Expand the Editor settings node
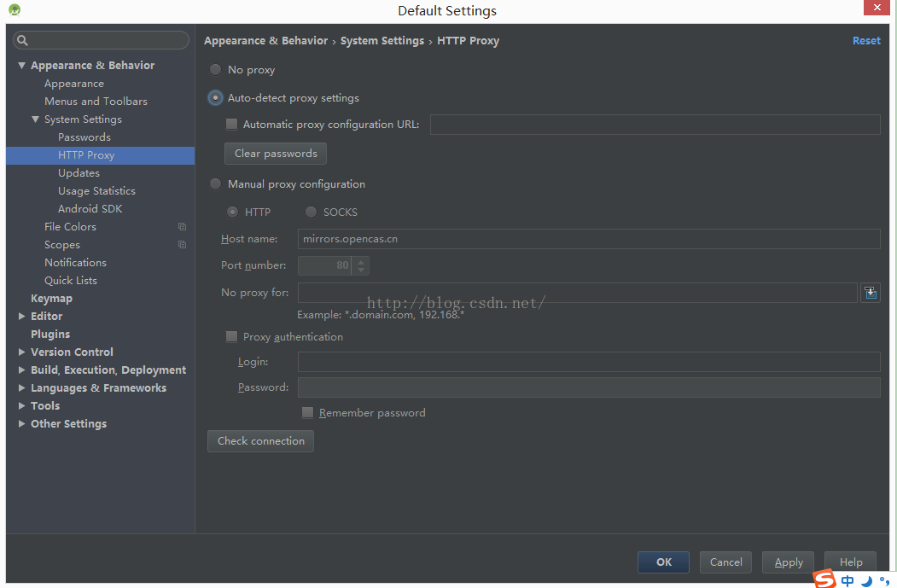Screen dimensions: 897x588 point(21,317)
